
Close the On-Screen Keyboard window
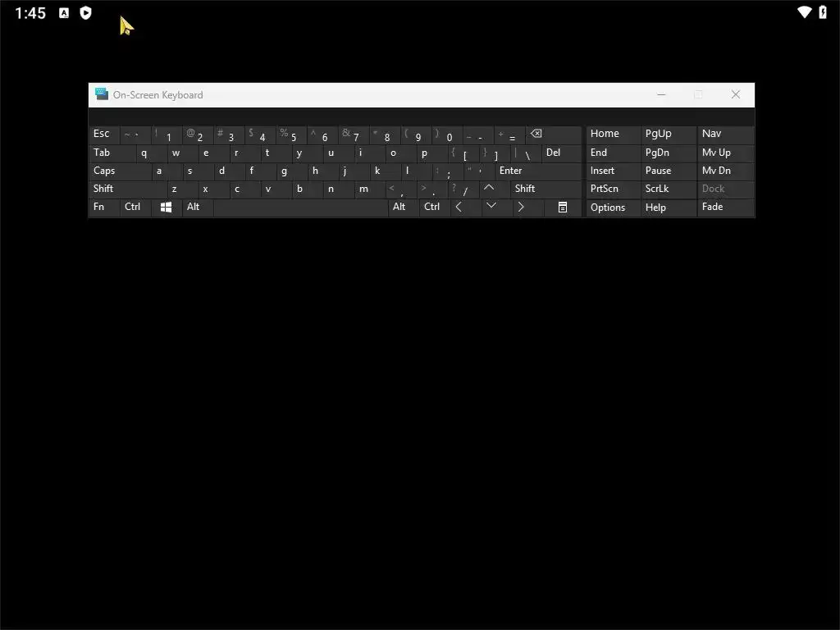click(736, 94)
